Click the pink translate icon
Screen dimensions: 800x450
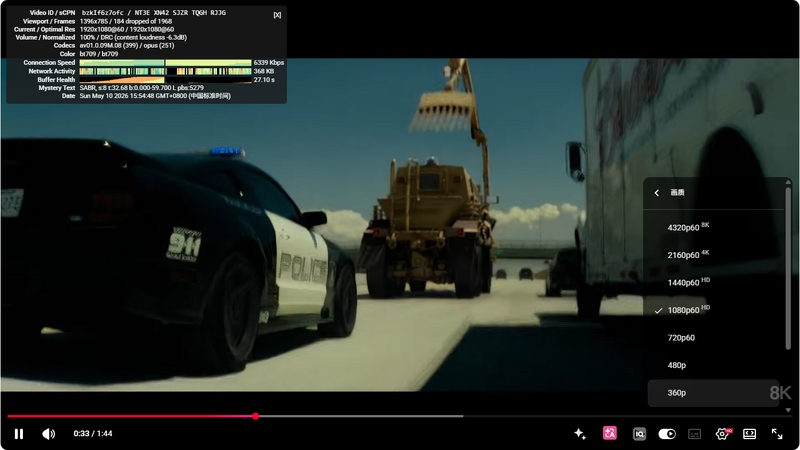click(x=610, y=433)
